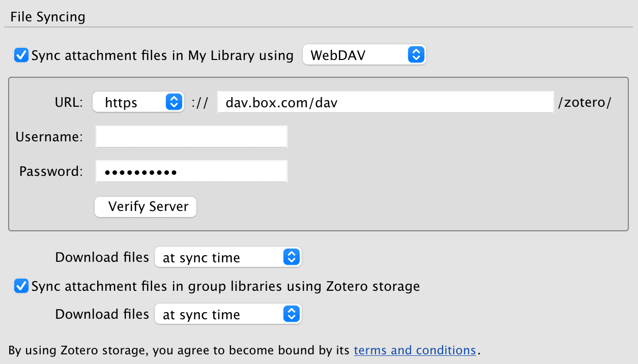Open My Library's Download files dropdown
Screen dimensions: 638x364
(227, 257)
